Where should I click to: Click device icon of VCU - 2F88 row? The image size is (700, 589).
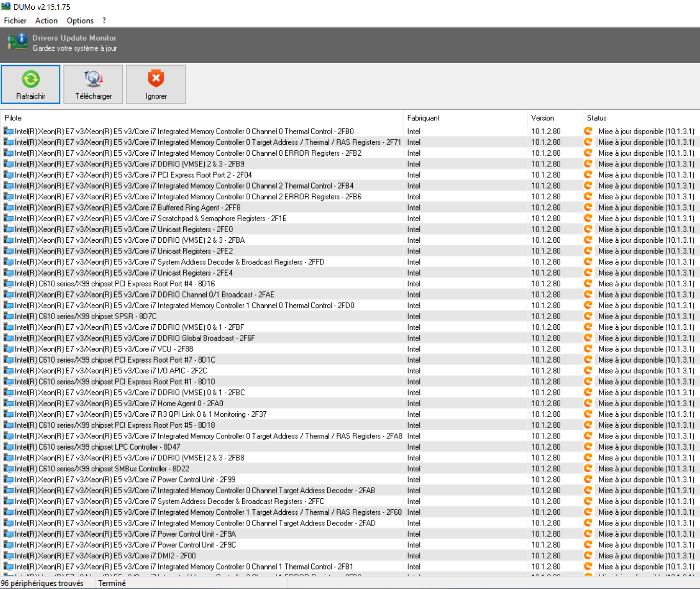pos(9,349)
